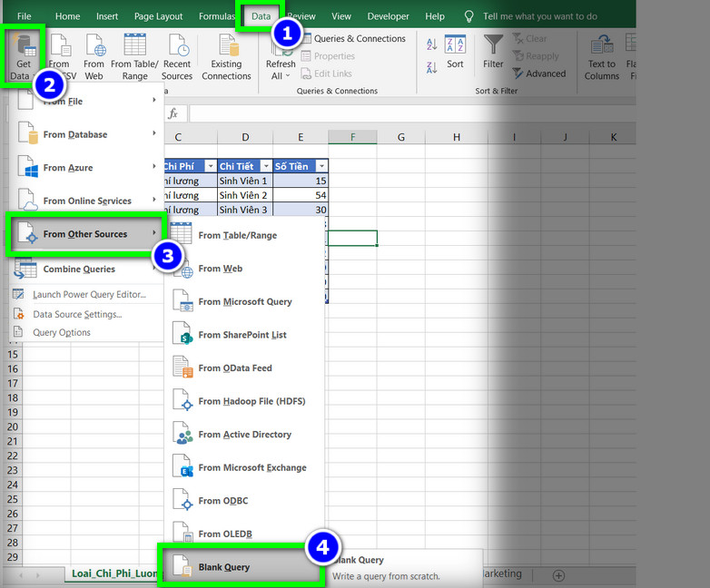Viewport: 710px width, 588px height.
Task: Click the From Web ribbon icon
Action: [x=94, y=56]
